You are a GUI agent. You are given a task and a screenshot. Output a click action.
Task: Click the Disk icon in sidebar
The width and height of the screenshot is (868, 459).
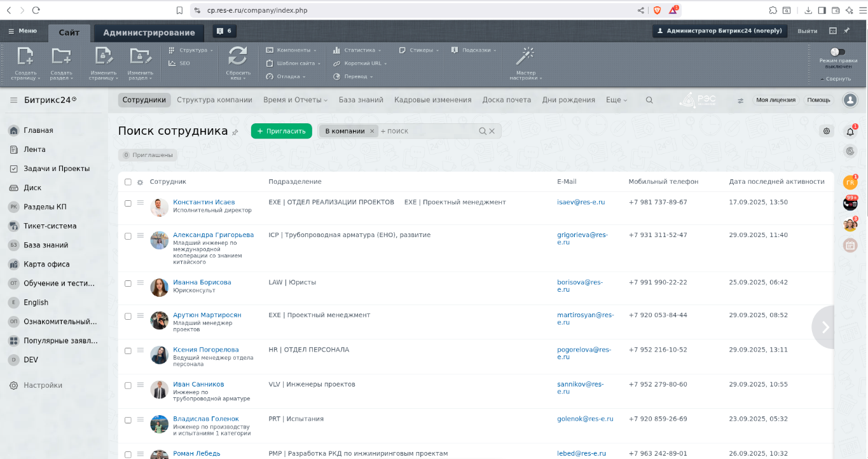coord(13,188)
